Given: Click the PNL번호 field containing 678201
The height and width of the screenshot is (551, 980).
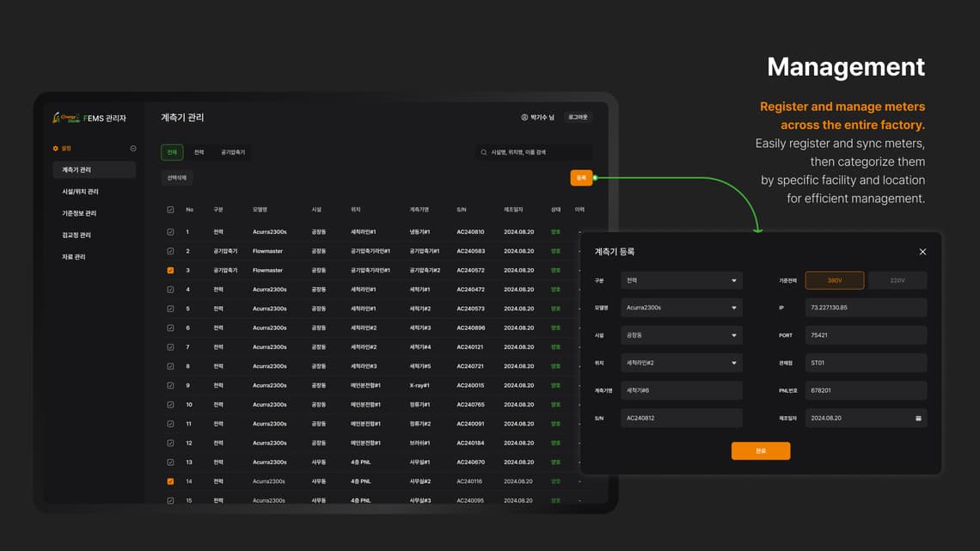Looking at the screenshot, I should click(x=866, y=390).
